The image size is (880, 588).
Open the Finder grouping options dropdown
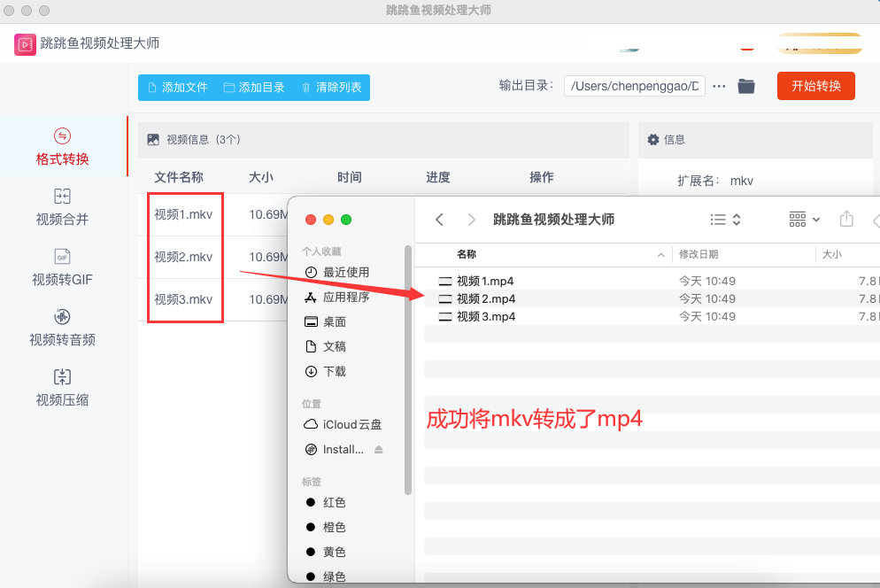804,220
